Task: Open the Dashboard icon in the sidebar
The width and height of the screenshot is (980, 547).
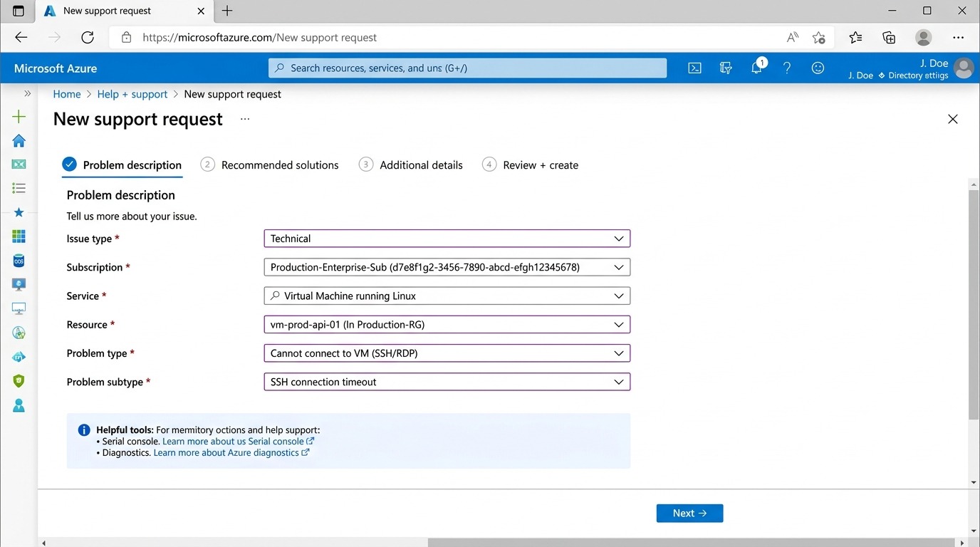Action: [x=19, y=165]
